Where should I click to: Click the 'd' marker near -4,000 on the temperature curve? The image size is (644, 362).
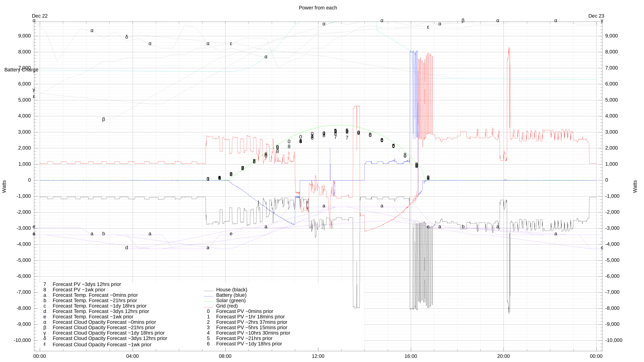tap(127, 248)
